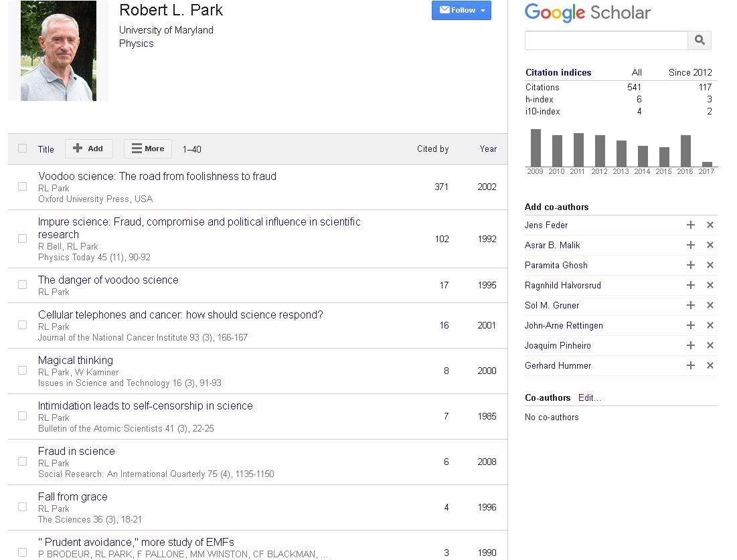The image size is (737, 560).
Task: Open Magical thinking article
Action: (x=75, y=361)
